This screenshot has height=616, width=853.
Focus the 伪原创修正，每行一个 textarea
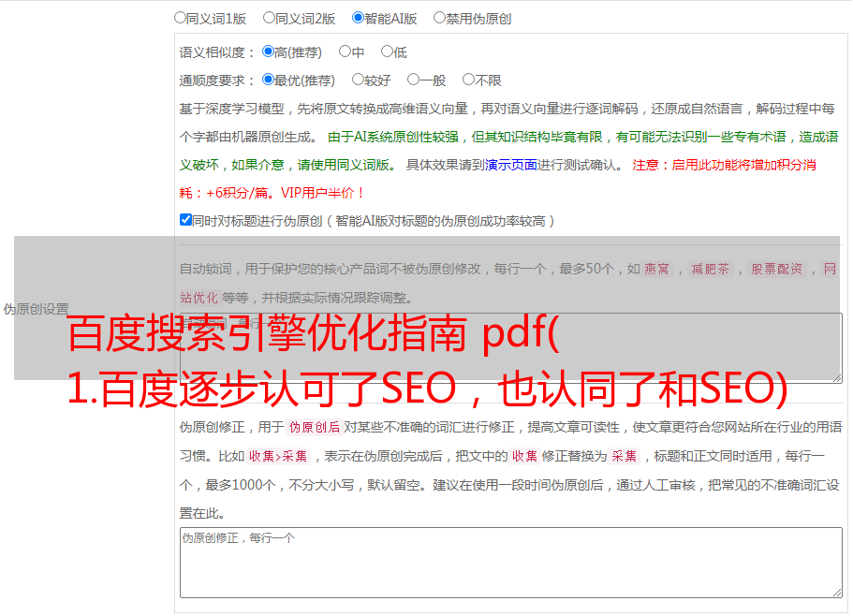[x=511, y=563]
